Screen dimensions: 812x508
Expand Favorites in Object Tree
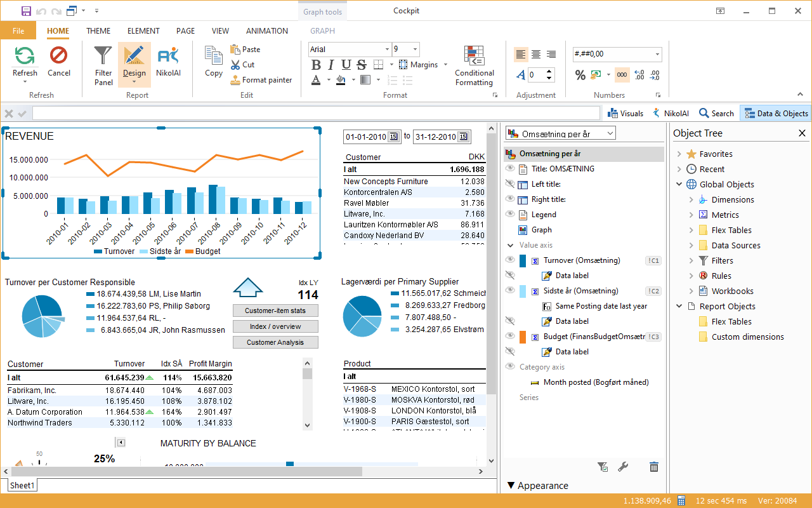click(679, 154)
